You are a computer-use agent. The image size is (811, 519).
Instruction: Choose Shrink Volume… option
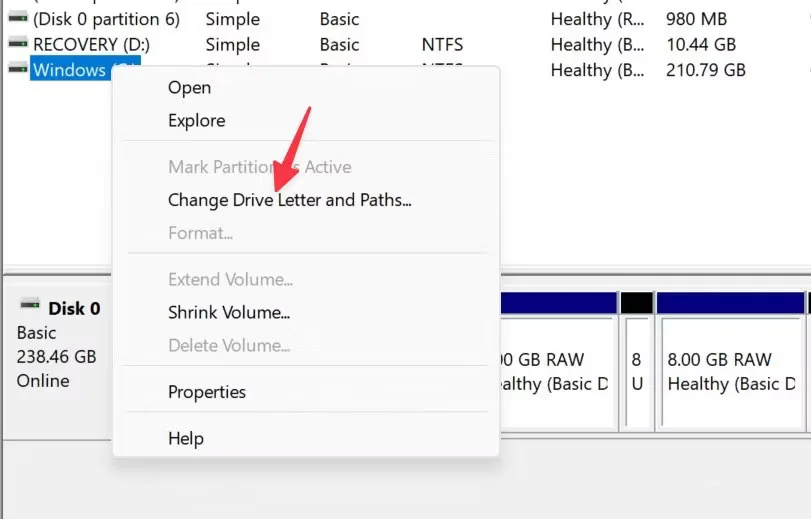click(x=229, y=312)
